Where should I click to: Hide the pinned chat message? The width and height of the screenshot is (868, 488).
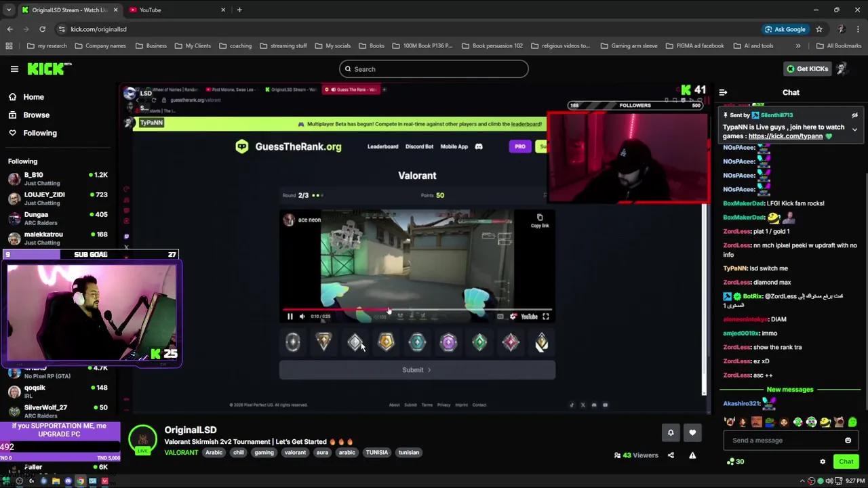(854, 115)
